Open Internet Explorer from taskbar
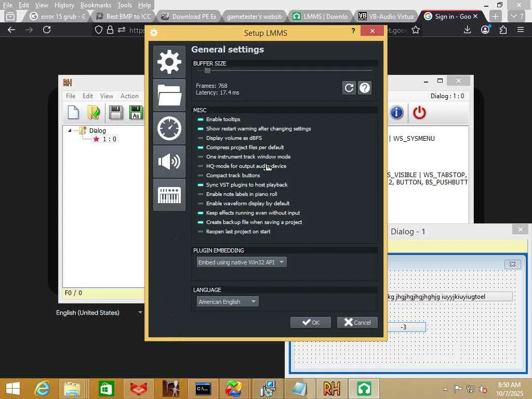Screen dimensions: 532x399 (42, 389)
